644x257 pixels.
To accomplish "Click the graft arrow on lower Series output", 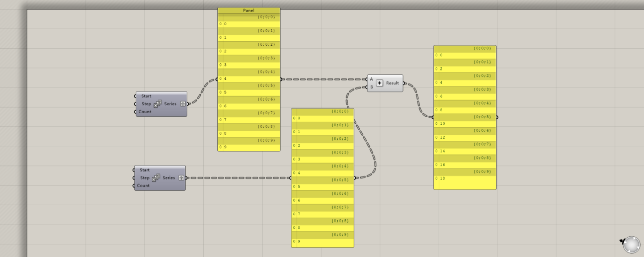I will pos(181,178).
